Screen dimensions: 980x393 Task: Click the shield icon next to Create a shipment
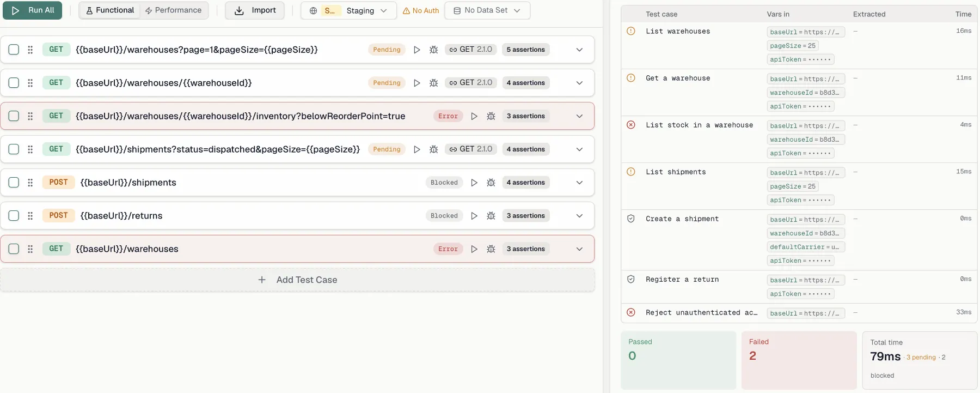tap(631, 219)
